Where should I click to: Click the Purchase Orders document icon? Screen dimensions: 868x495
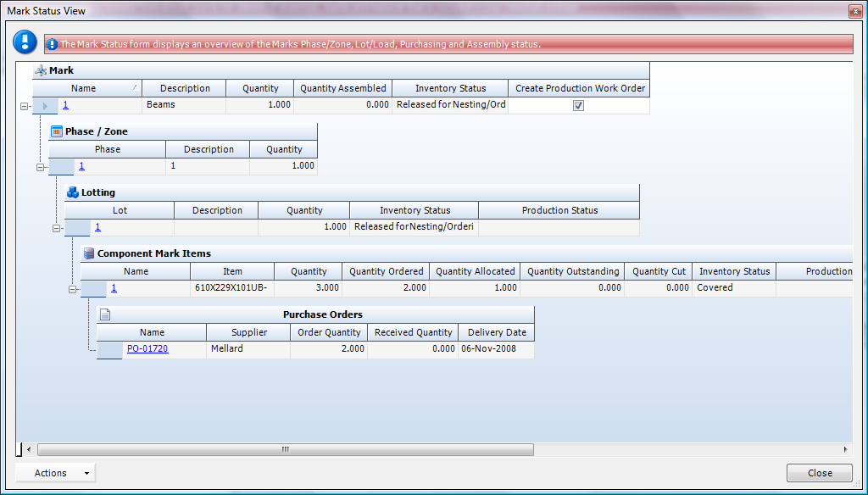(105, 314)
